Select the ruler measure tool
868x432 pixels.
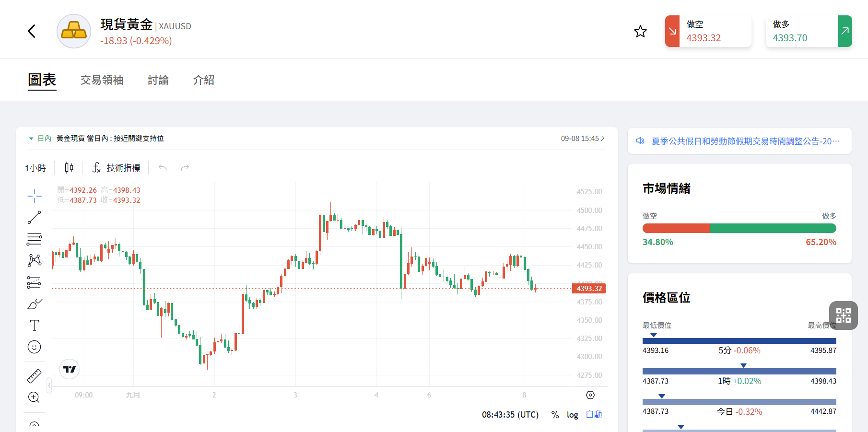35,376
